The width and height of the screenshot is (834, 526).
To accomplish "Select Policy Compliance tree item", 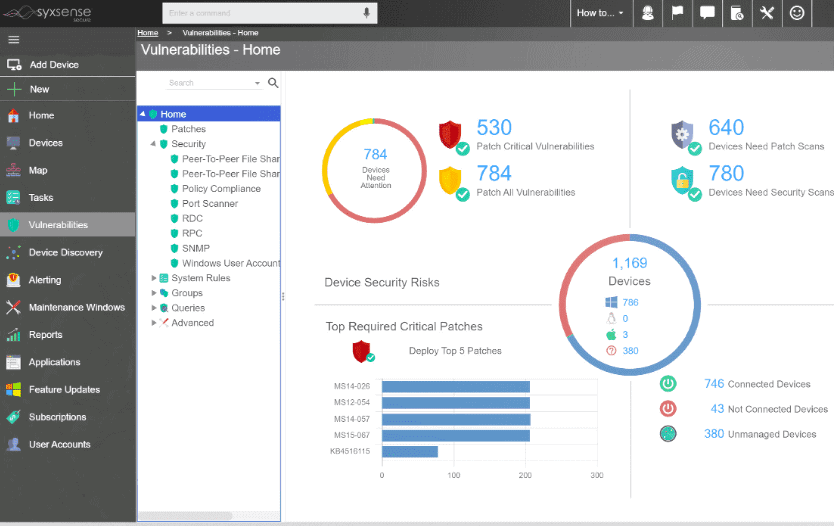I will [x=221, y=188].
